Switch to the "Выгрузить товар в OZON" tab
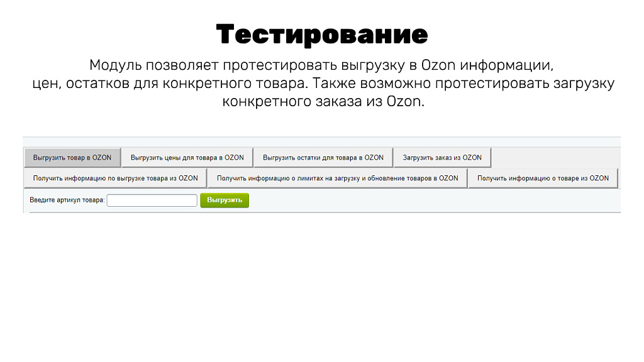 [72, 157]
